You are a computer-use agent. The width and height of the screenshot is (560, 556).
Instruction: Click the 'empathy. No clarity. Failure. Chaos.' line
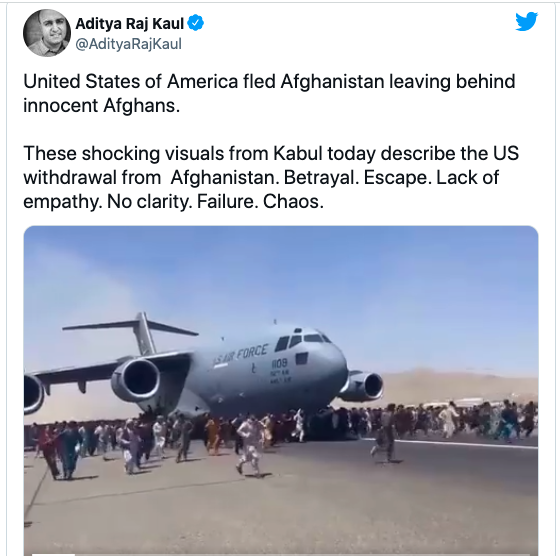174,202
